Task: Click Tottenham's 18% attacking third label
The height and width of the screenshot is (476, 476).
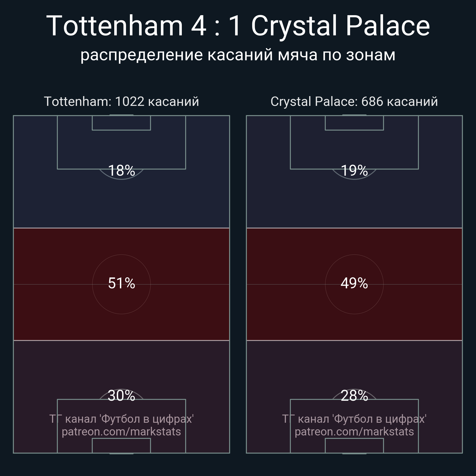Action: [x=121, y=170]
